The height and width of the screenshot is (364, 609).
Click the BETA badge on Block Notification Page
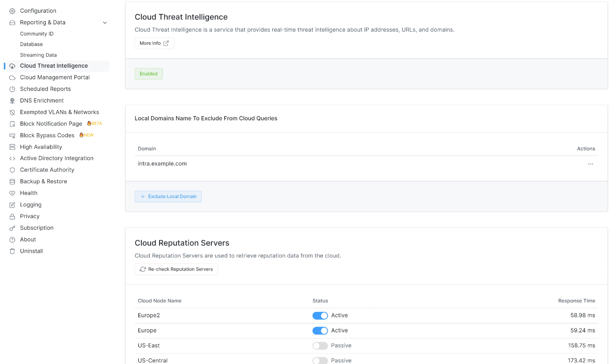[94, 123]
